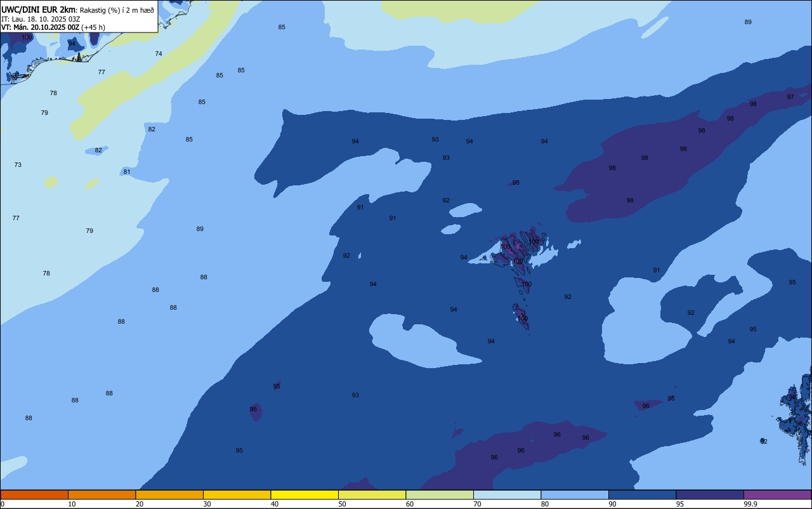The width and height of the screenshot is (812, 509).
Task: Click the legend tick label '0'
Action: [3, 504]
